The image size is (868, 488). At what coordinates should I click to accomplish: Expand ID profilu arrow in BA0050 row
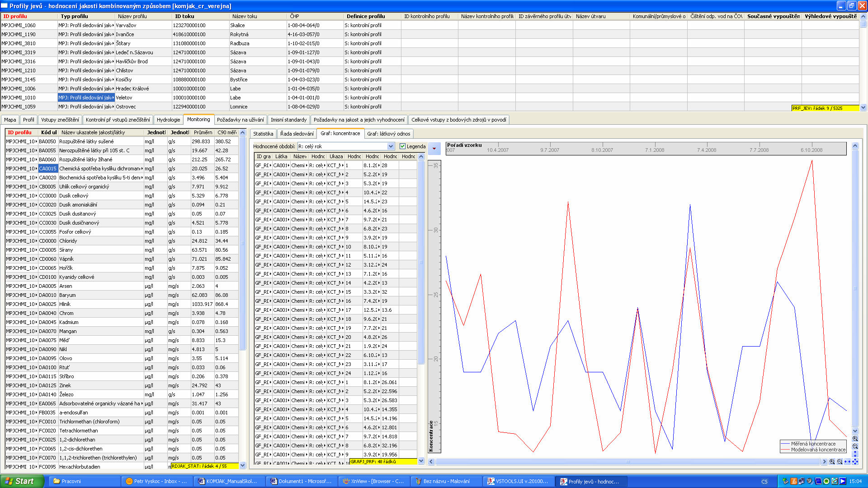pyautogui.click(x=36, y=141)
